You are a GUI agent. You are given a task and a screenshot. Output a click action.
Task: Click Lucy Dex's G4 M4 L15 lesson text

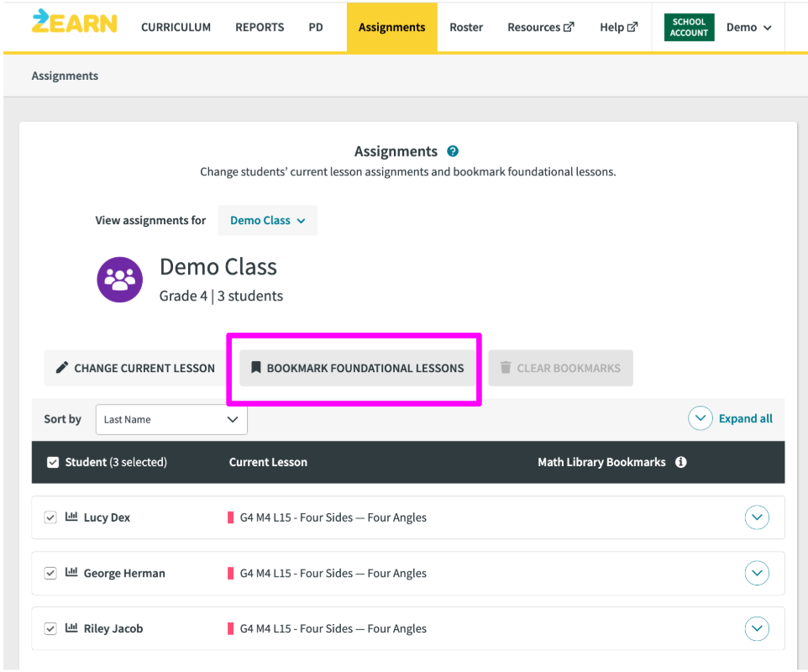tap(333, 517)
